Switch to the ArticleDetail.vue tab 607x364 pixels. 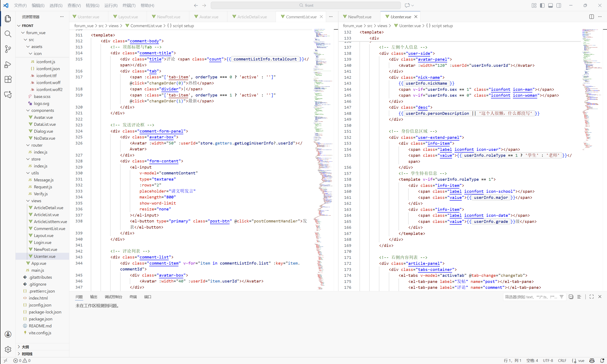pos(252,17)
